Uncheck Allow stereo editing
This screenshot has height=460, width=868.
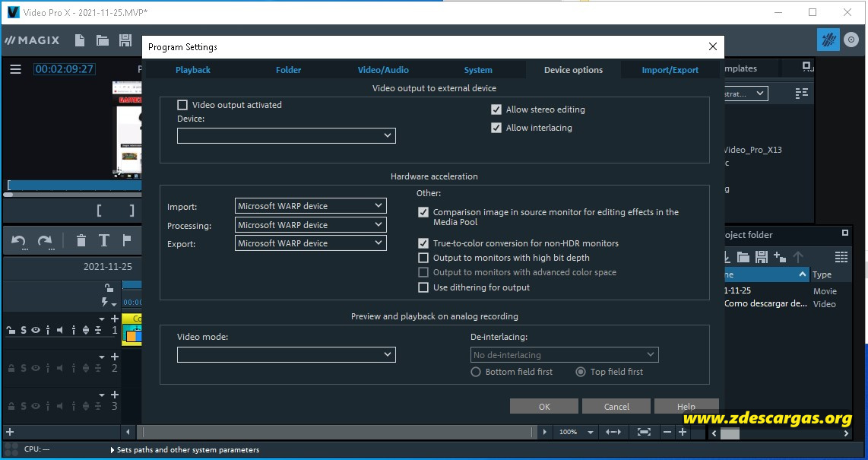coord(496,109)
